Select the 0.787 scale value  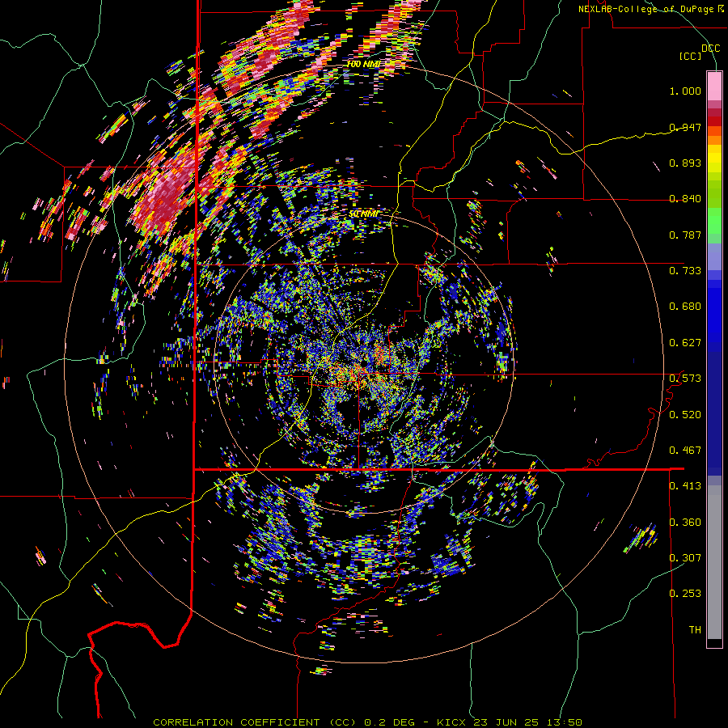(685, 235)
